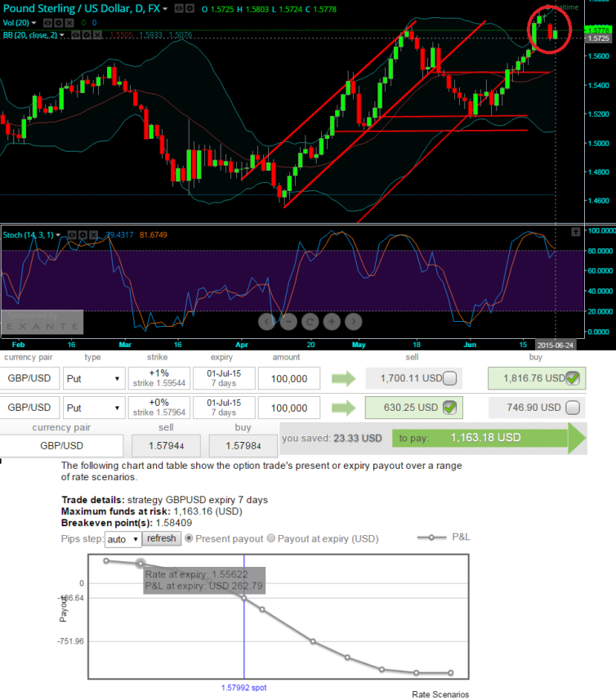616x700 pixels.
Task: Click the 2015-06-24 date label on time axis
Action: click(x=555, y=345)
